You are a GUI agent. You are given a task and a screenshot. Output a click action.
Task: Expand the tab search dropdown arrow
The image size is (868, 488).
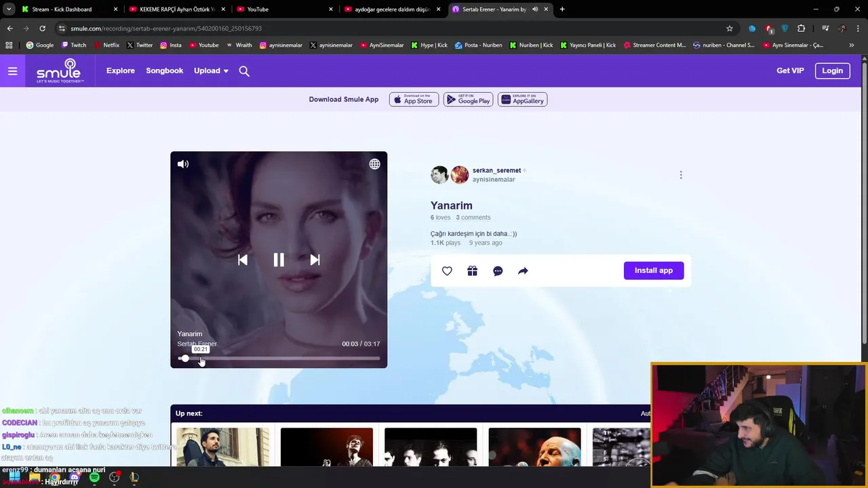9,9
